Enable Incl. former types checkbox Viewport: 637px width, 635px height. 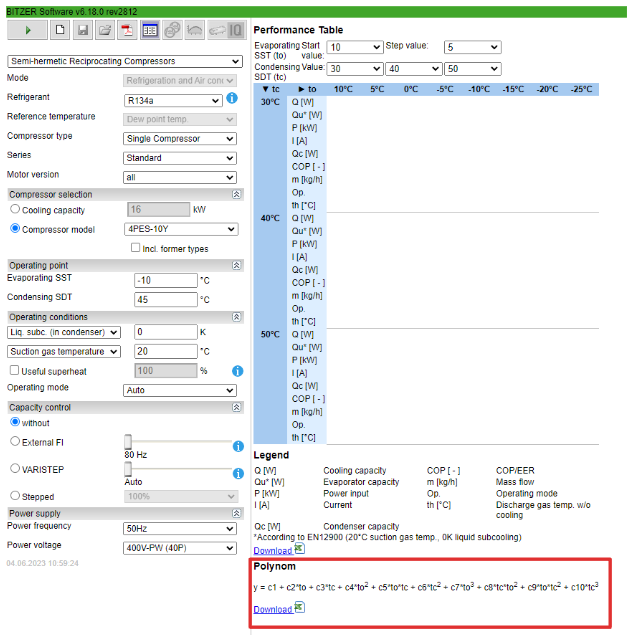pyautogui.click(x=135, y=247)
